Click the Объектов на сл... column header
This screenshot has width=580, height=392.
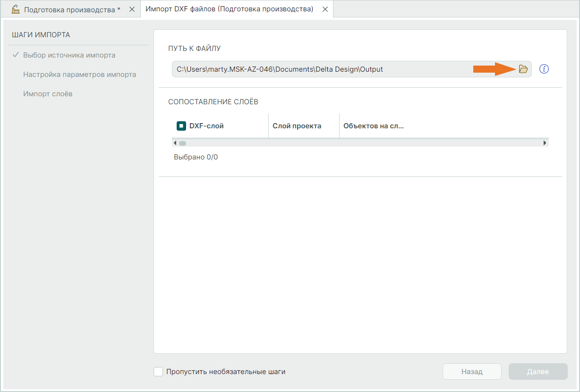(374, 126)
